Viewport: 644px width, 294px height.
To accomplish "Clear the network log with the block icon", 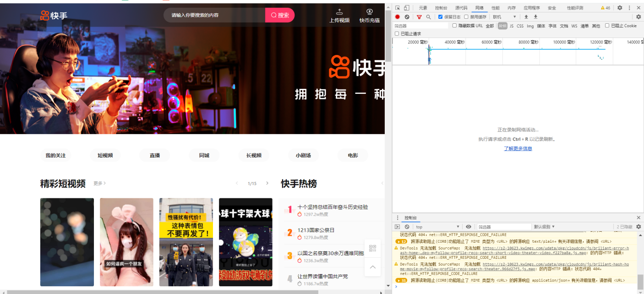I will pyautogui.click(x=407, y=17).
